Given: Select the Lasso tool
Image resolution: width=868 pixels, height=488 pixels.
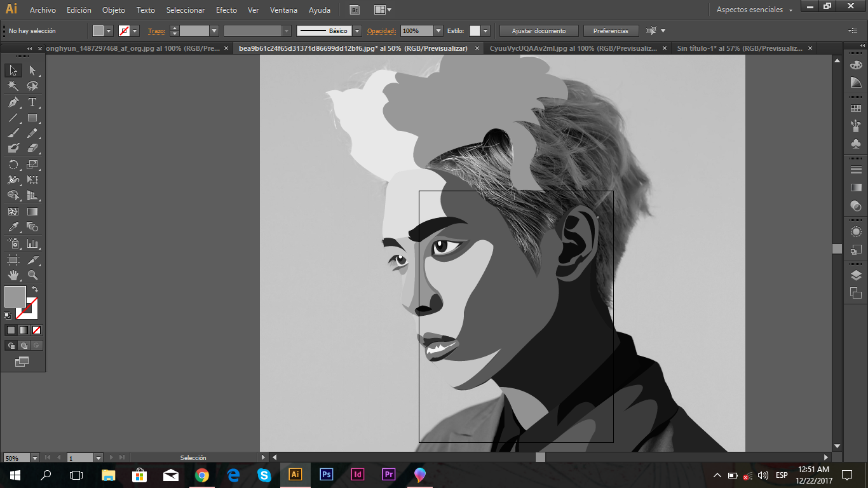Looking at the screenshot, I should (x=32, y=86).
